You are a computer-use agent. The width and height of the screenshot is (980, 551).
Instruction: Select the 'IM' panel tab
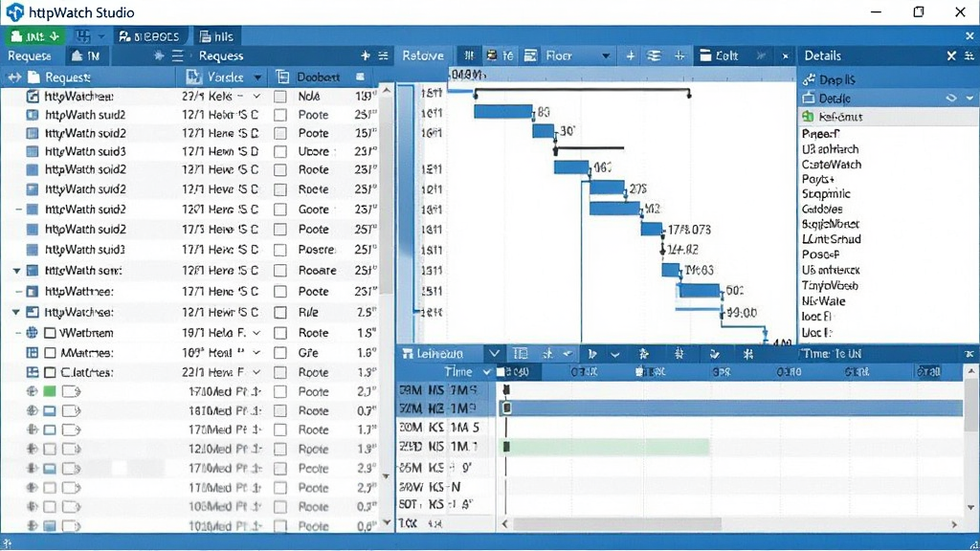(x=86, y=55)
